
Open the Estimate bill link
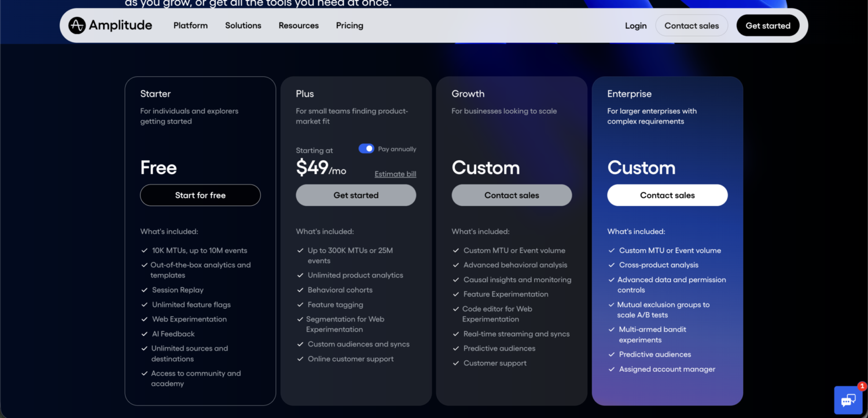[395, 173]
